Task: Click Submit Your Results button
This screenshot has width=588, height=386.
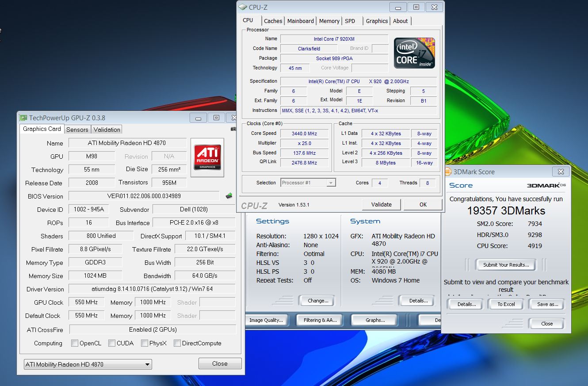Action: [x=506, y=265]
